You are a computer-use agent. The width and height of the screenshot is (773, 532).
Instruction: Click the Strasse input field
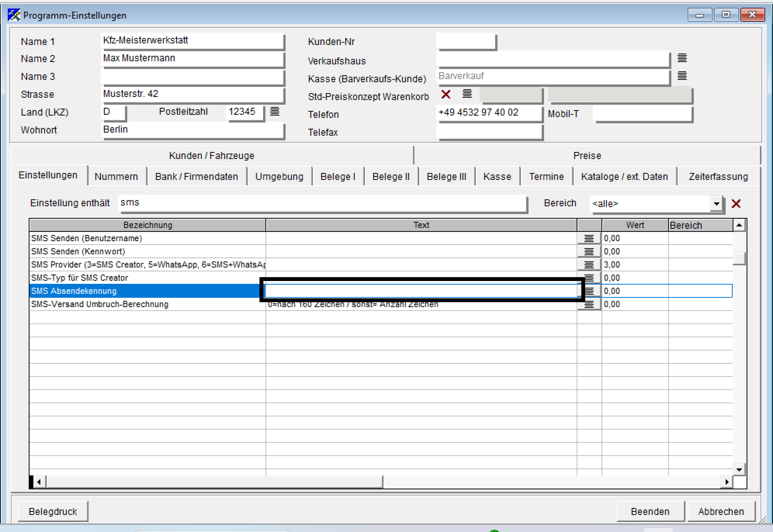click(192, 94)
